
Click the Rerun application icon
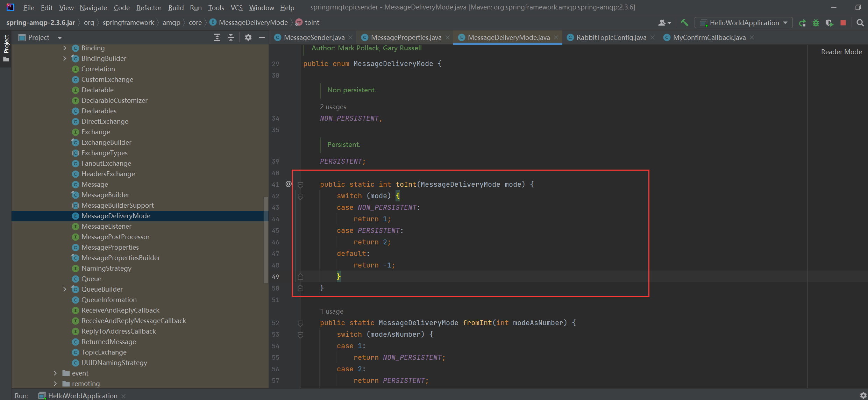point(802,23)
